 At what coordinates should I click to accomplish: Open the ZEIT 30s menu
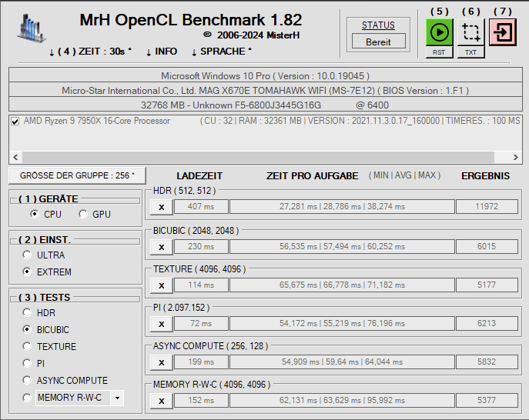pos(90,52)
